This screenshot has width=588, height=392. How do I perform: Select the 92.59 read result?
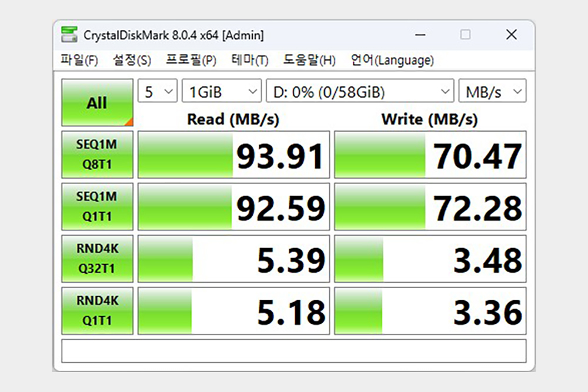(233, 206)
